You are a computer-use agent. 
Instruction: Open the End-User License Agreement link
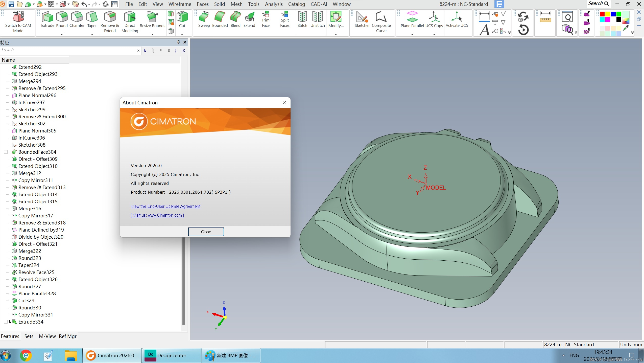(165, 206)
